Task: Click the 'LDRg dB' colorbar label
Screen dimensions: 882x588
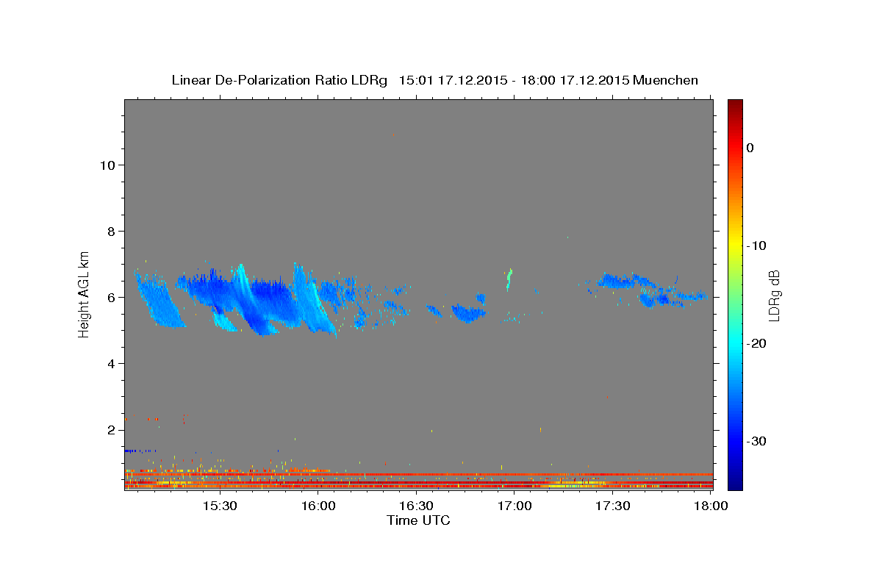Action: [774, 295]
